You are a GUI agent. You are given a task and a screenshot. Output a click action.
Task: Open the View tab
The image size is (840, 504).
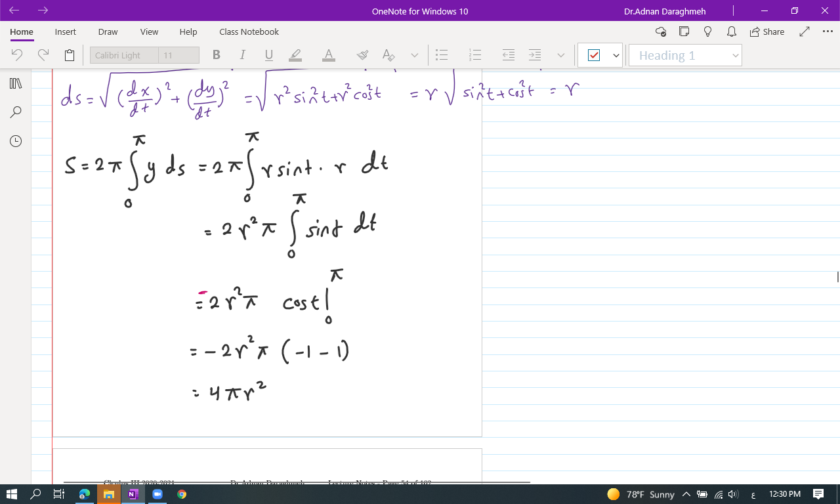tap(149, 31)
